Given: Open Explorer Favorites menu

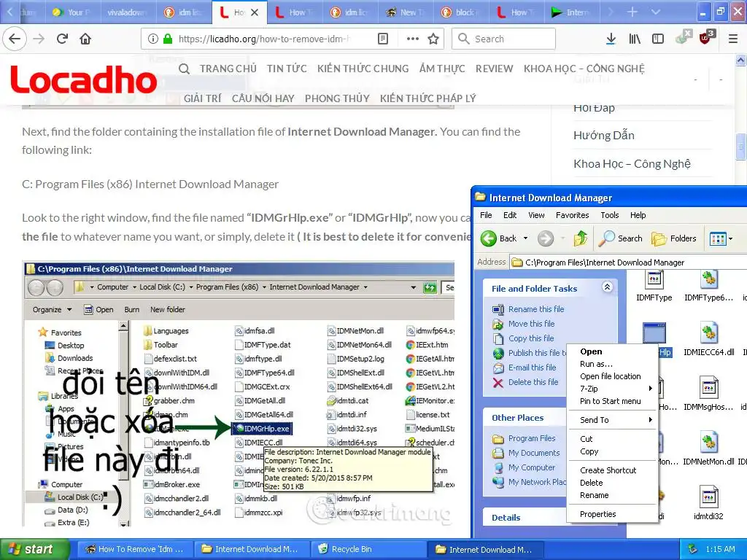Looking at the screenshot, I should 572,215.
